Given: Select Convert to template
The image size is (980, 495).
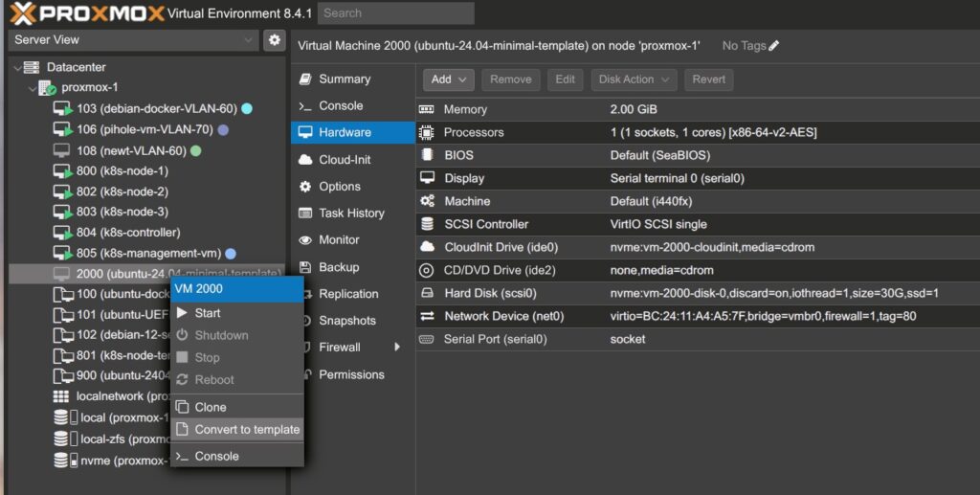Looking at the screenshot, I should tap(237, 429).
